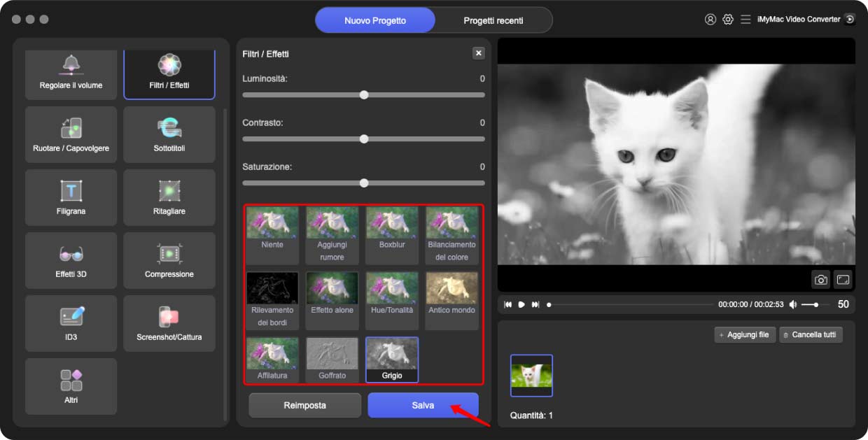Open the Ritagliare crop tool
Viewport: 868px width, 440px height.
point(169,197)
